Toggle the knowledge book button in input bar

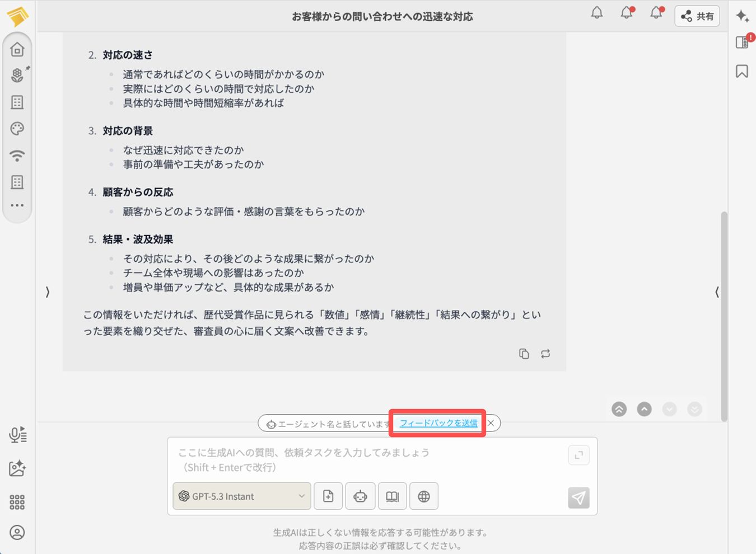pos(393,496)
